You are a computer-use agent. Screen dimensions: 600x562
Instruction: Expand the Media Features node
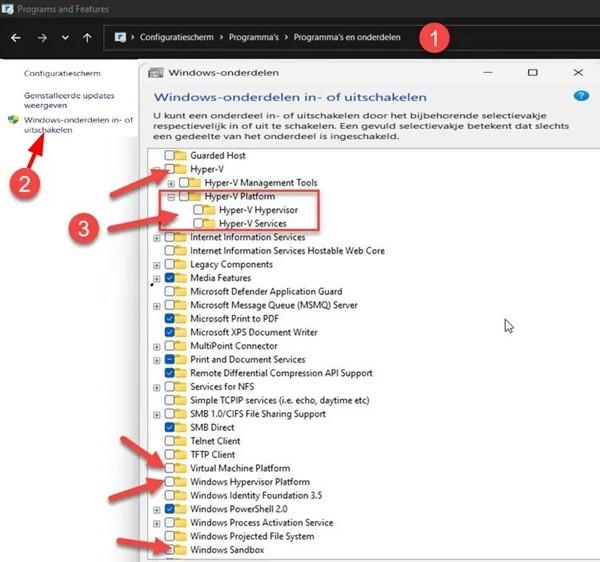(x=157, y=279)
